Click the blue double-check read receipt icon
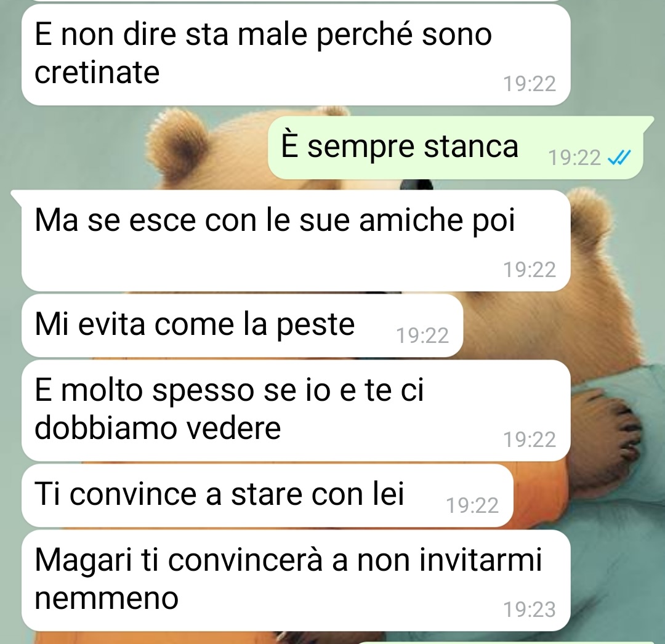Screen dimensions: 665x644 tap(619, 158)
